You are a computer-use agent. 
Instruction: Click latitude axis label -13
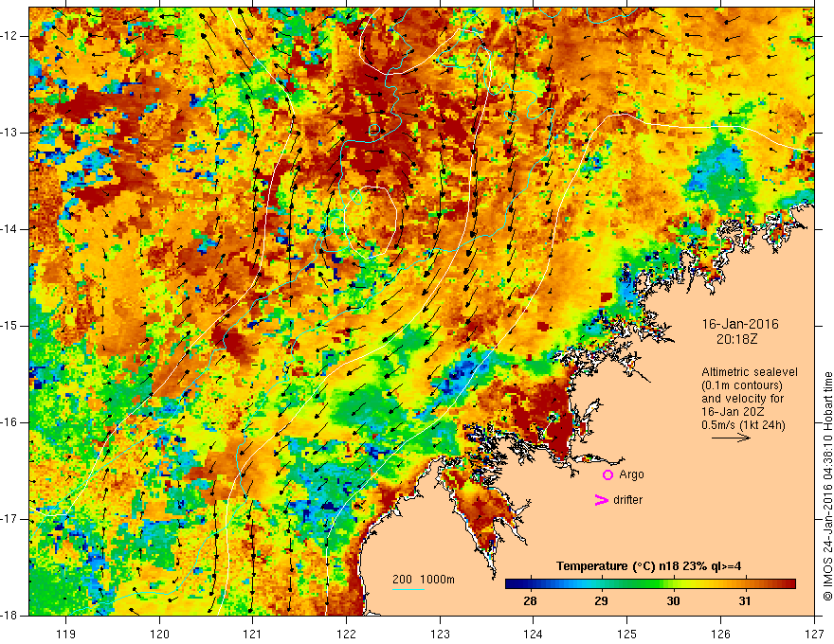pyautogui.click(x=9, y=133)
